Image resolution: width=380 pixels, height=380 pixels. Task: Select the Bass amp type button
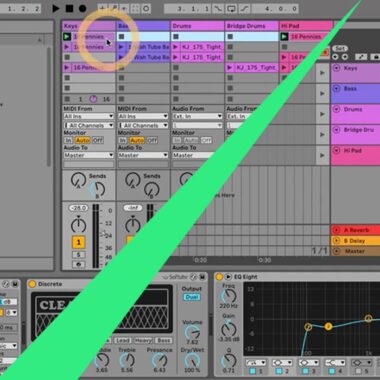point(164,340)
